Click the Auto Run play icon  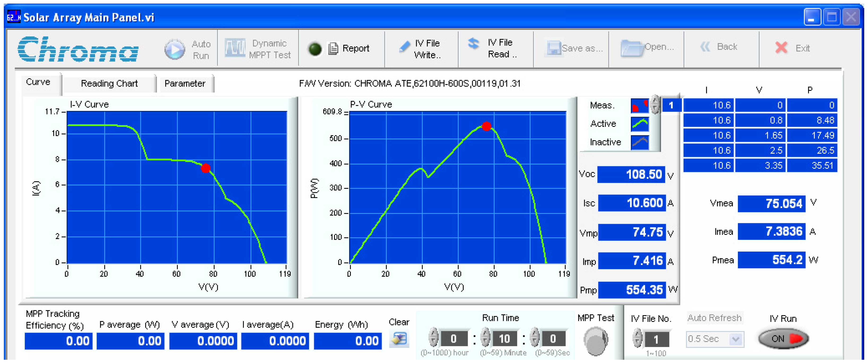click(174, 50)
